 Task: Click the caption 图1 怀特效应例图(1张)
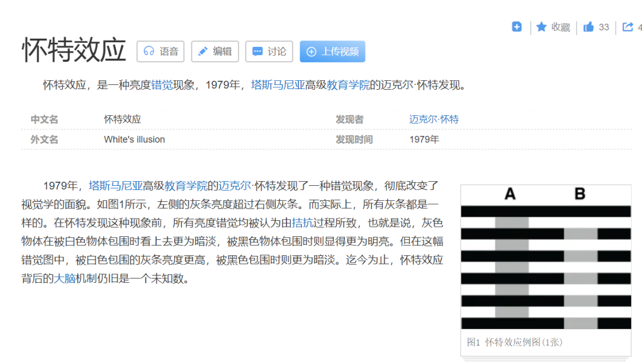[515, 342]
